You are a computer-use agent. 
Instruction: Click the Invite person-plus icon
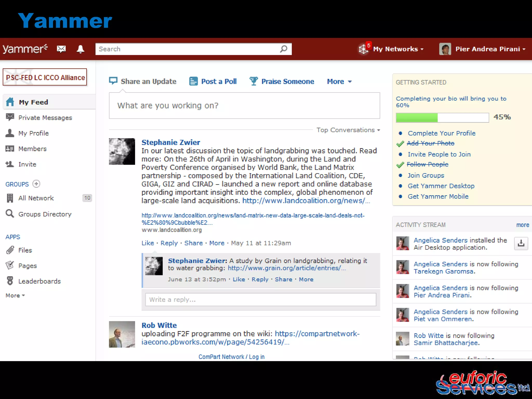click(10, 164)
